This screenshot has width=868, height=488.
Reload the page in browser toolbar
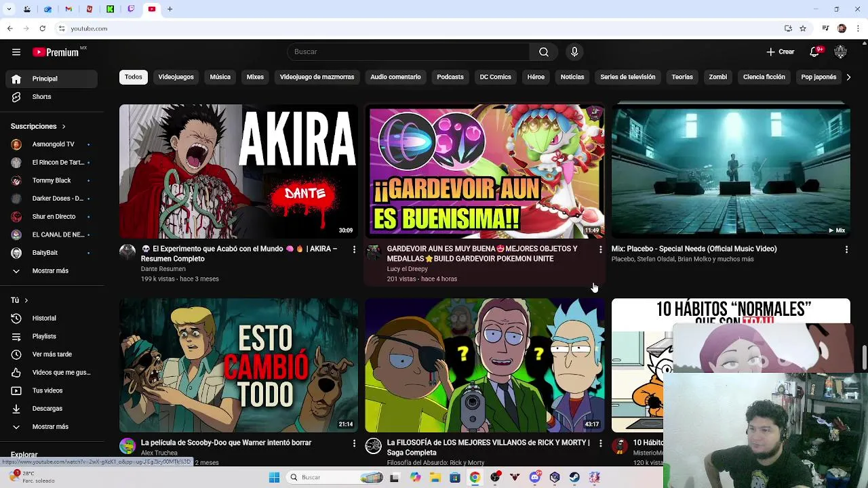coord(42,28)
